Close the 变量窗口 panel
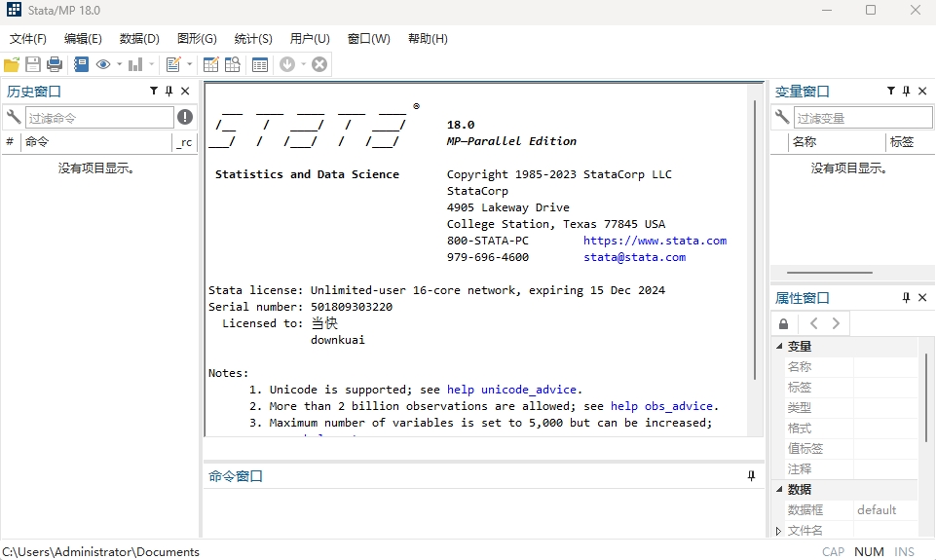The height and width of the screenshot is (560, 936). 922,91
